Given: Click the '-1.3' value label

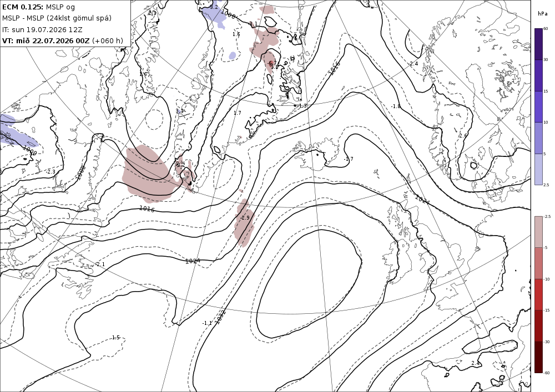Looking at the screenshot, I should tap(302, 106).
